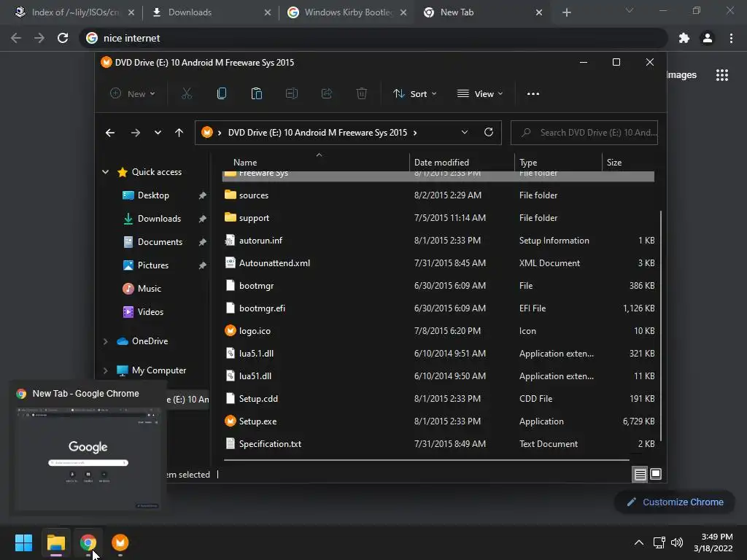Viewport: 747px width, 560px height.
Task: Click the Share icon in Explorer toolbar
Action: [327, 94]
